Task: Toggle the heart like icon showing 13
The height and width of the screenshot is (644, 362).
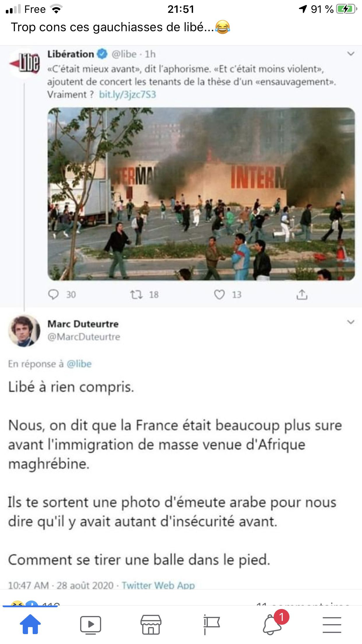Action: pyautogui.click(x=219, y=295)
